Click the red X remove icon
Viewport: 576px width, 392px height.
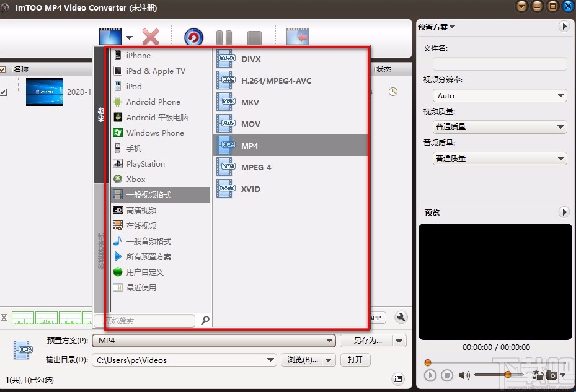click(151, 37)
